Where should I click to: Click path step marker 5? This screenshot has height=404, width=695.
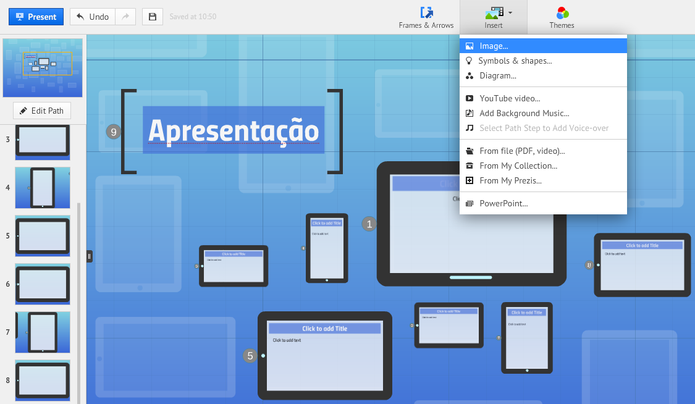click(250, 356)
